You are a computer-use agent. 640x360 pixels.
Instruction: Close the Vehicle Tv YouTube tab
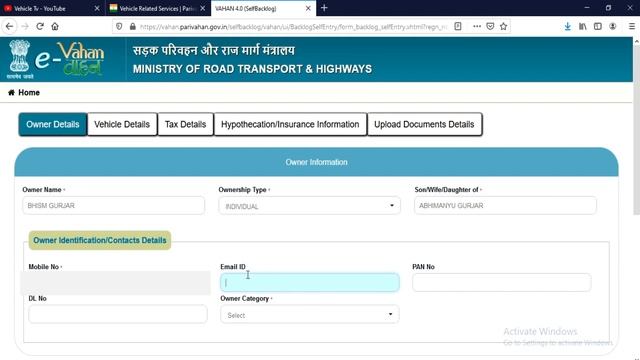pos(97,8)
